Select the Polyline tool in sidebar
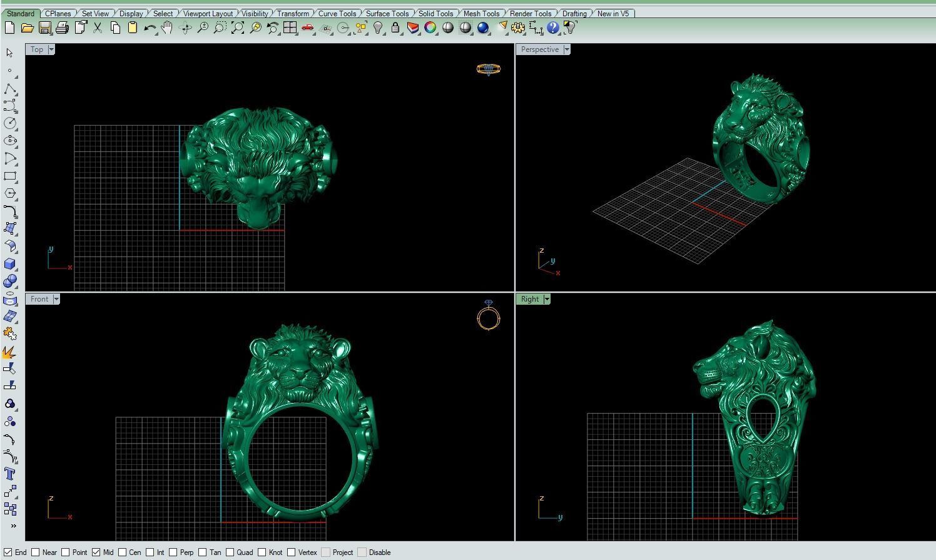Viewport: 936px width, 560px height. (10, 88)
